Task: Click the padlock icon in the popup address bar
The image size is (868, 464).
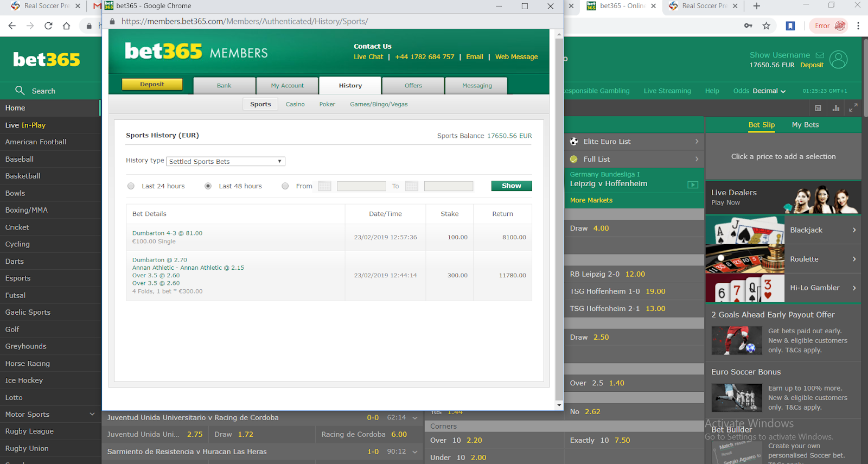Action: (x=112, y=22)
